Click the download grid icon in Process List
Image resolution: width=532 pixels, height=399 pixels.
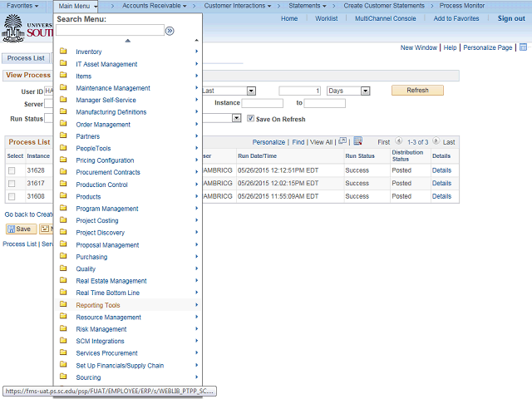(x=358, y=141)
